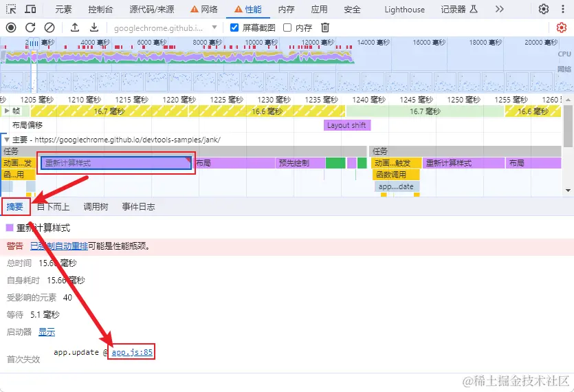This screenshot has height=392, width=574.
Task: Select the 16.7 毫秒 green frame
Action: [425, 111]
